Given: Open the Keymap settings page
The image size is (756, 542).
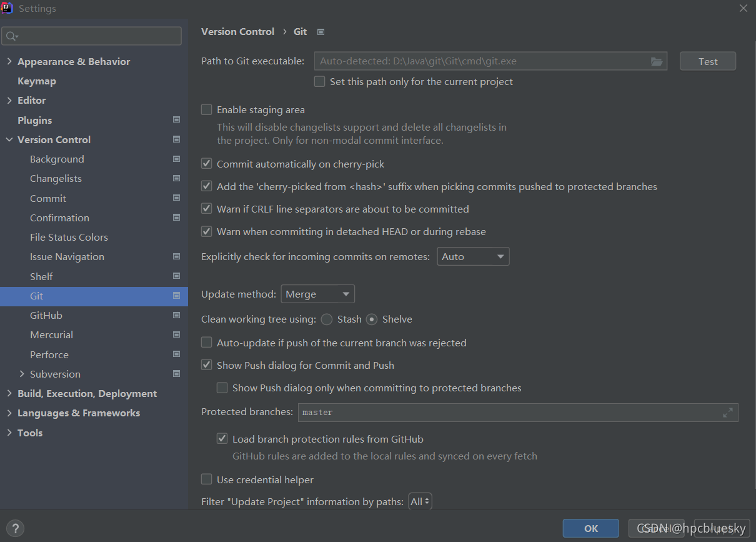Looking at the screenshot, I should [x=37, y=81].
